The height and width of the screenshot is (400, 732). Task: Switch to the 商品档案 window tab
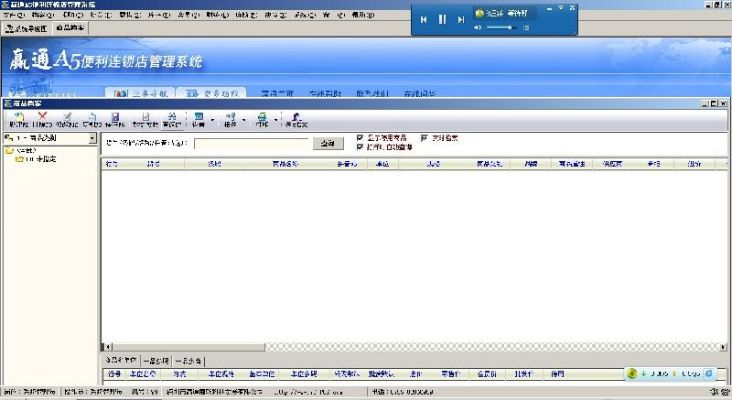pyautogui.click(x=70, y=28)
